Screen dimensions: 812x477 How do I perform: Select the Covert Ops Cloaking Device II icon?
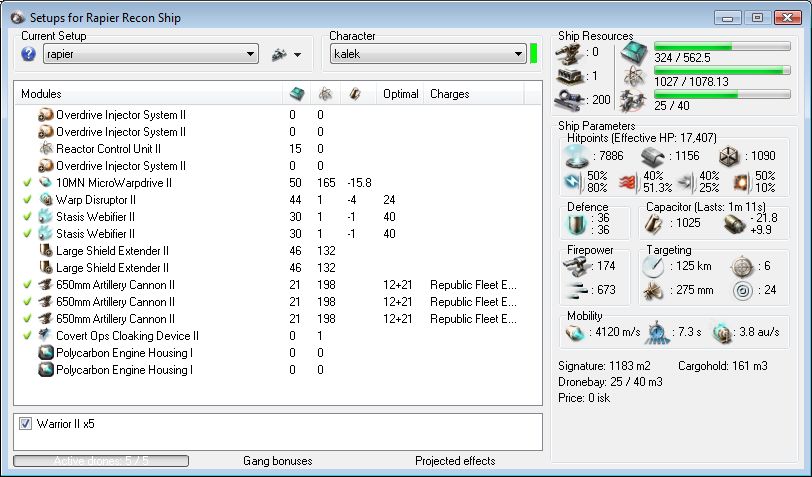pos(46,336)
